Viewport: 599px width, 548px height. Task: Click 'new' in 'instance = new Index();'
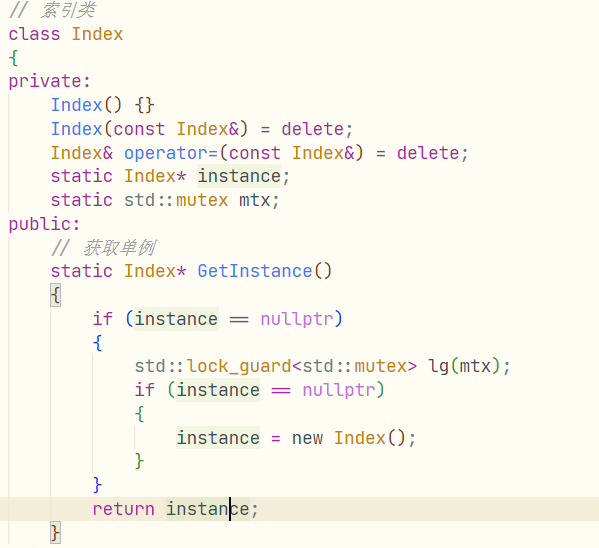tap(308, 438)
